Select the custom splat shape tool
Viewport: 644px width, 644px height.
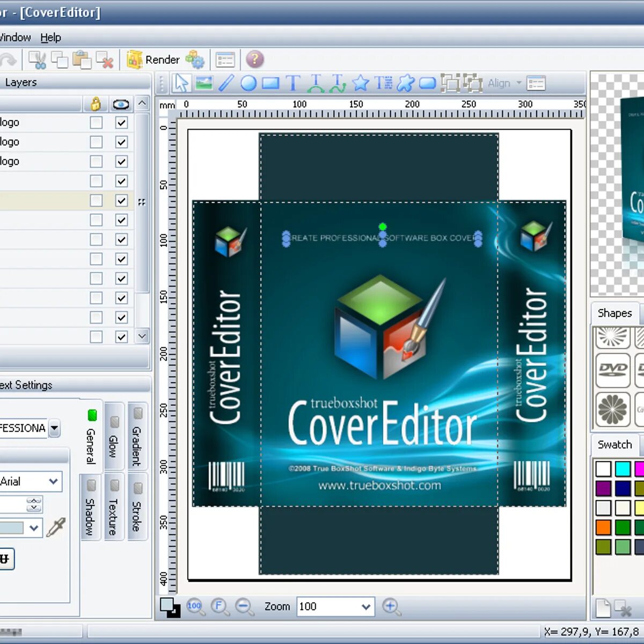click(405, 83)
